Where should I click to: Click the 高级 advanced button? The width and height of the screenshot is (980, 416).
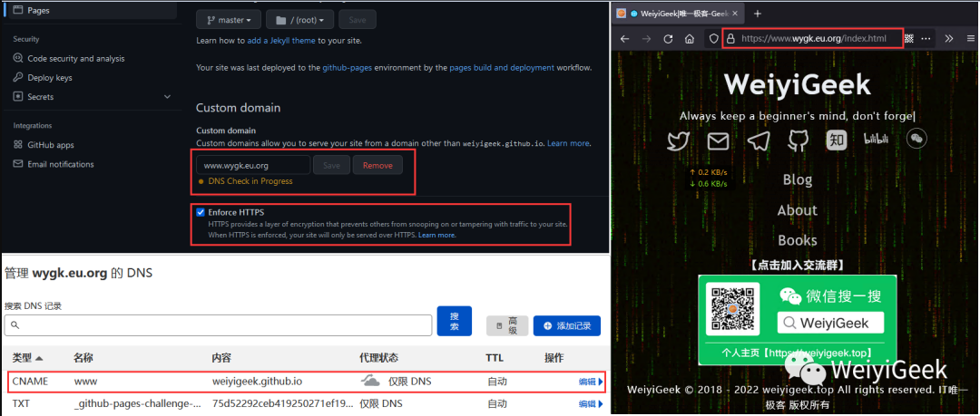[x=507, y=325]
